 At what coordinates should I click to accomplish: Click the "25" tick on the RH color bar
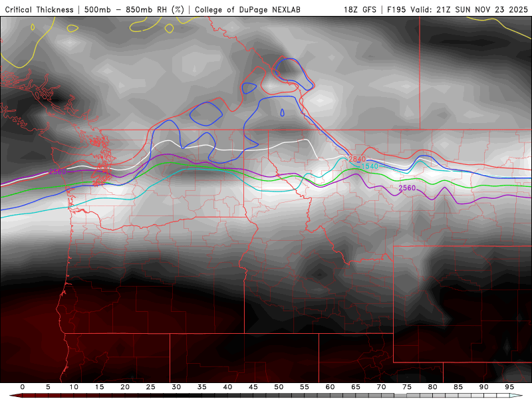(150, 387)
